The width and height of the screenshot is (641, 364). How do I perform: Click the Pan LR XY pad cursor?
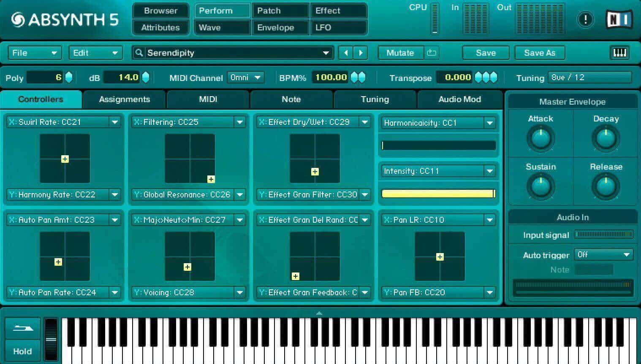coord(440,257)
